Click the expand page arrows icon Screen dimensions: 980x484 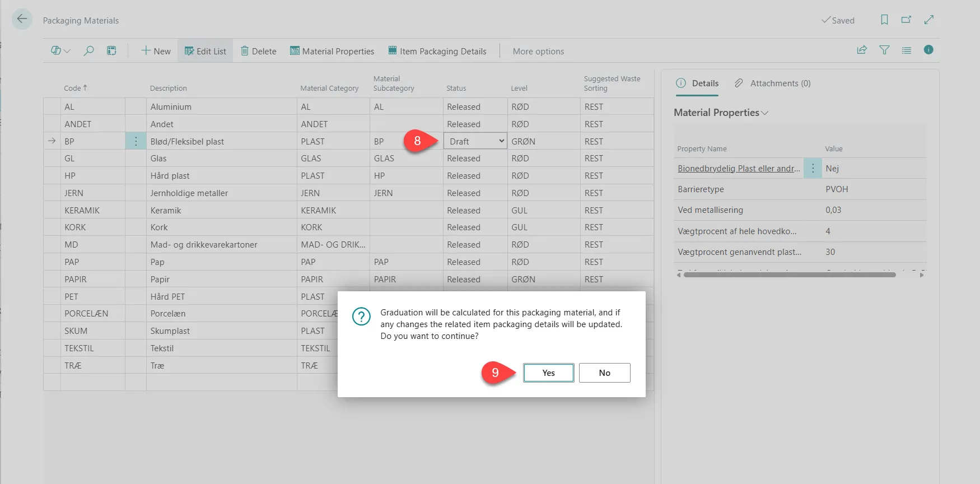tap(929, 20)
